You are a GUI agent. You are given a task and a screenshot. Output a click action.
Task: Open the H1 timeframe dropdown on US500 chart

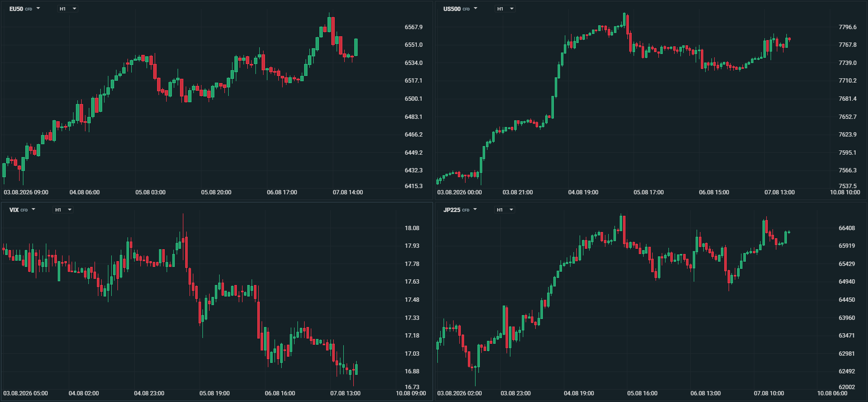click(505, 9)
